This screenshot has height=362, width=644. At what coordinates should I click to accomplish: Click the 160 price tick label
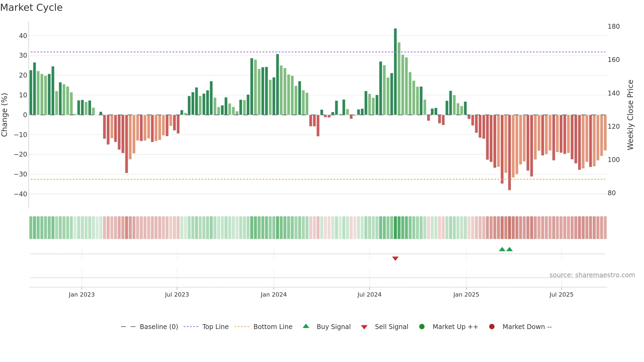point(614,60)
